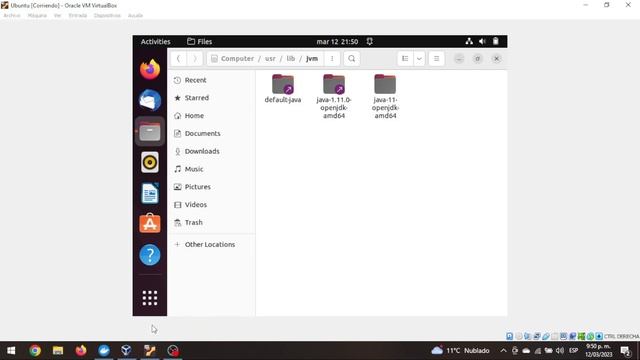Open the Files app in the dock
The image size is (640, 360).
pos(150,131)
